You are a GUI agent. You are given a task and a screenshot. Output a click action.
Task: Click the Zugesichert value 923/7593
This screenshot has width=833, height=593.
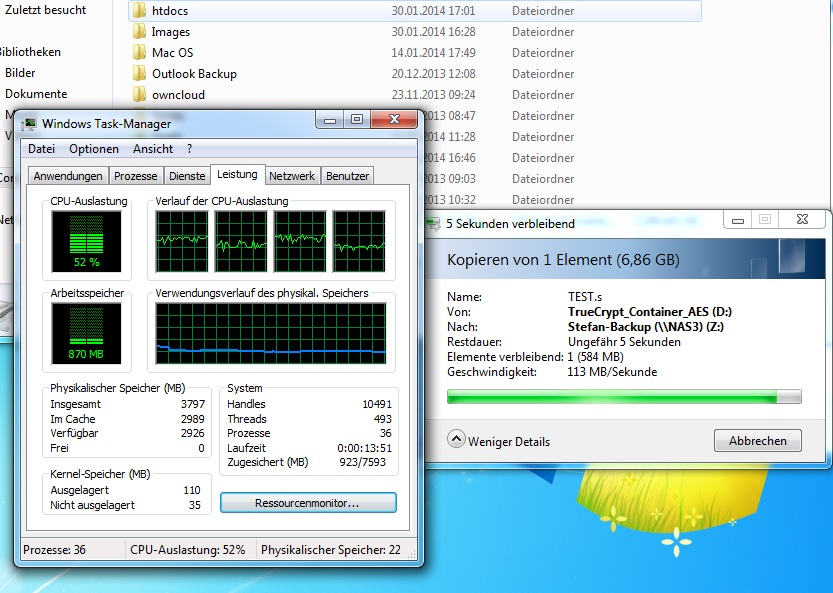coord(363,462)
